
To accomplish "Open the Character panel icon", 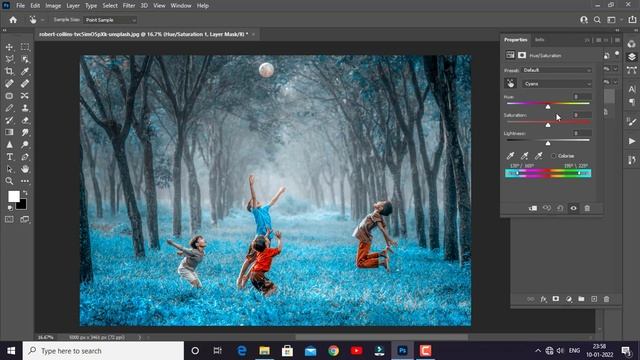I will tap(632, 89).
